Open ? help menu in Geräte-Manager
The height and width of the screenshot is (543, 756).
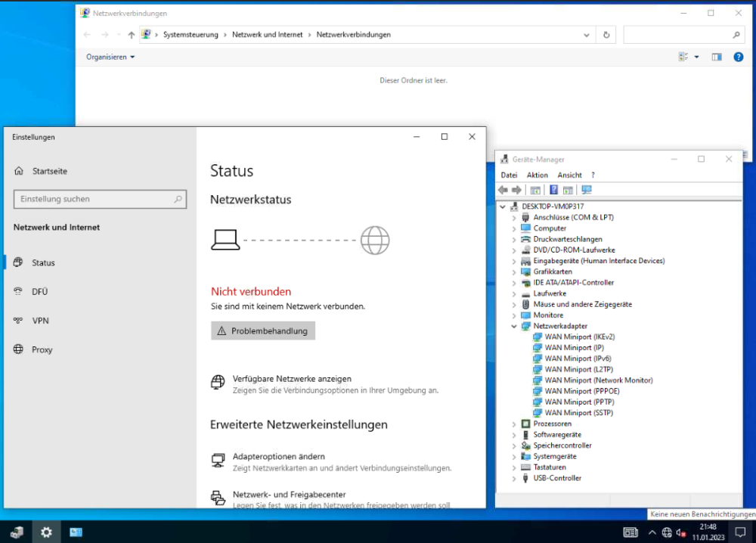[593, 175]
